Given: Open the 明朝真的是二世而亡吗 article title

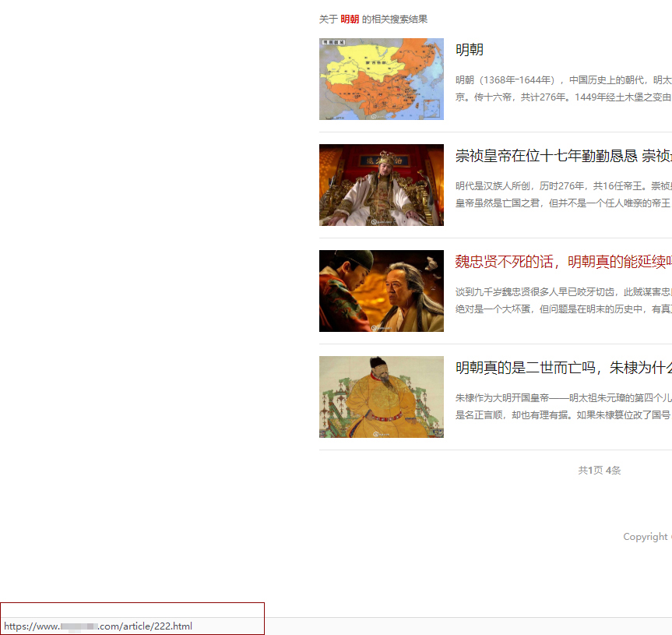Looking at the screenshot, I should point(564,368).
